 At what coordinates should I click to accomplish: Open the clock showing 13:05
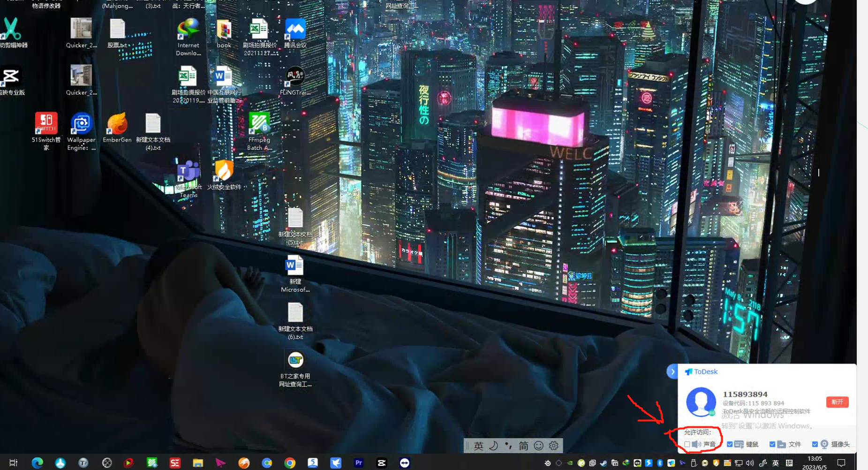815,463
